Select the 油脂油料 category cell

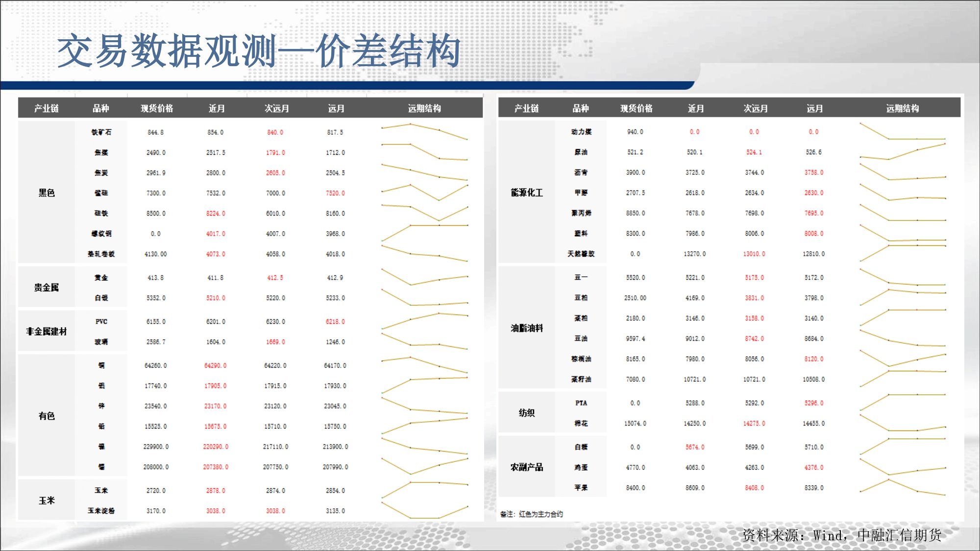pos(526,328)
